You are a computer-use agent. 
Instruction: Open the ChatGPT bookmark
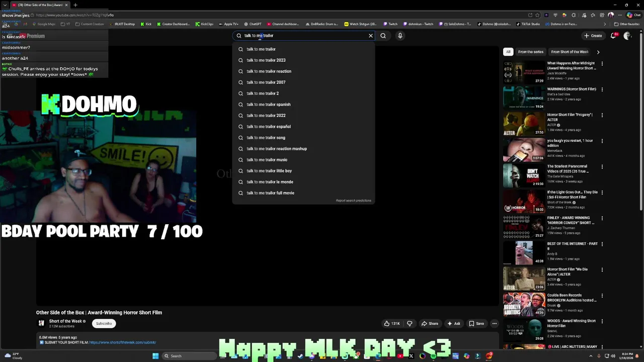[x=253, y=24]
